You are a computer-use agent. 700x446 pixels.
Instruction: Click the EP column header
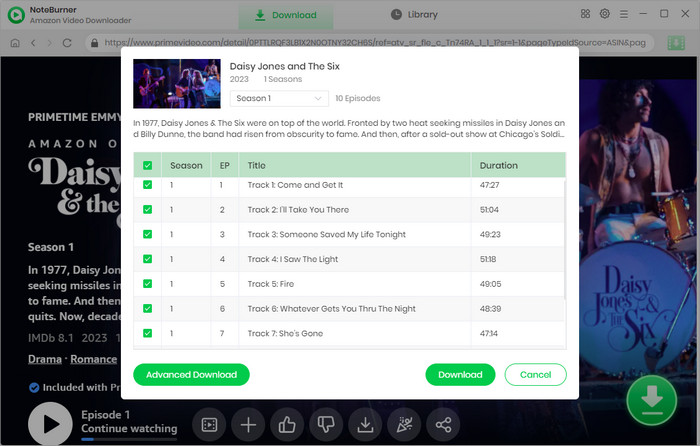click(x=225, y=166)
